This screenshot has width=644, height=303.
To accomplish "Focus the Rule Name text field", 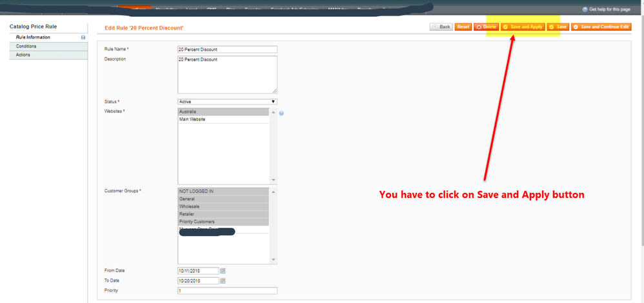I will (226, 50).
